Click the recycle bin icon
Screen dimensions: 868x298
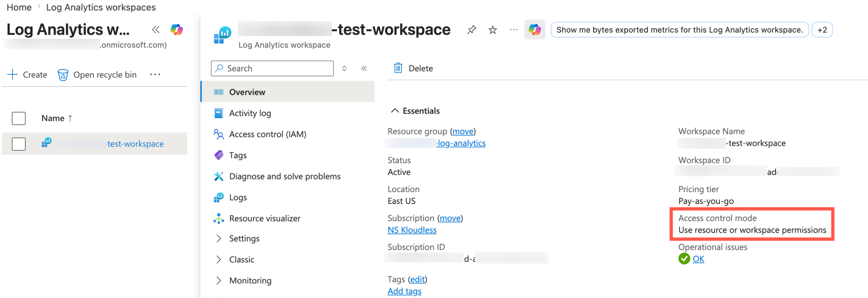[x=63, y=75]
